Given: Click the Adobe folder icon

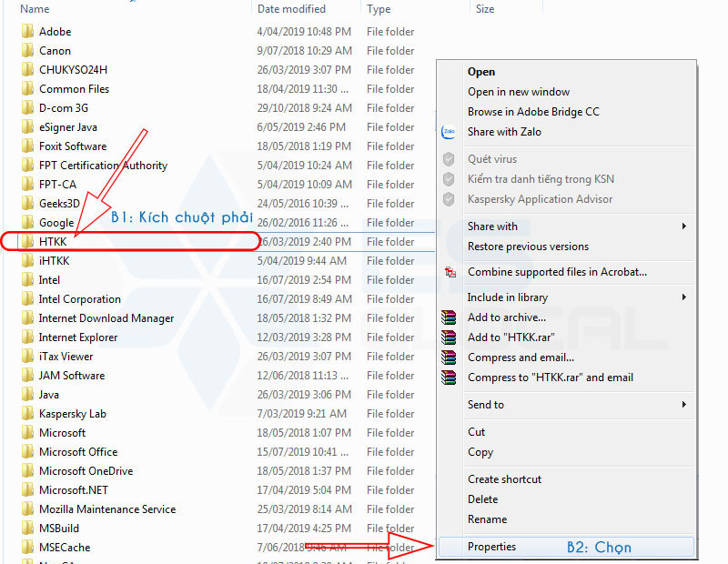Looking at the screenshot, I should pos(27,32).
